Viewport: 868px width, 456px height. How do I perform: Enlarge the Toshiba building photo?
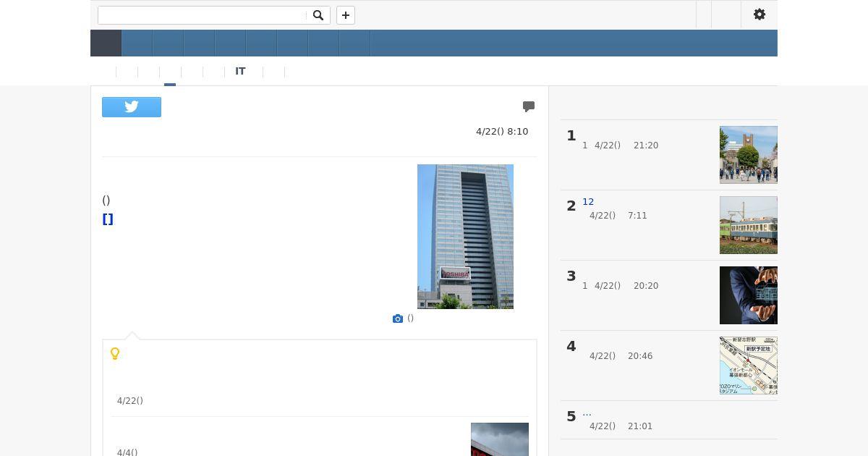point(465,237)
